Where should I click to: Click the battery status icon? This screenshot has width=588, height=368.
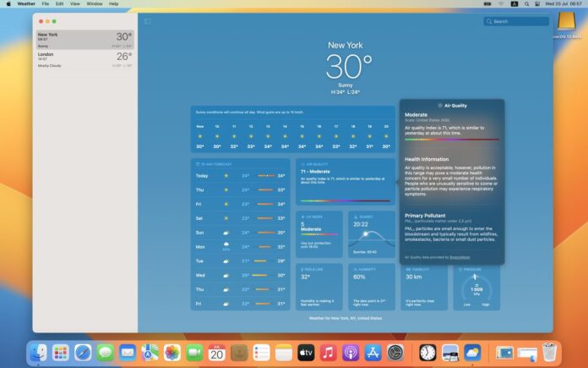click(487, 3)
